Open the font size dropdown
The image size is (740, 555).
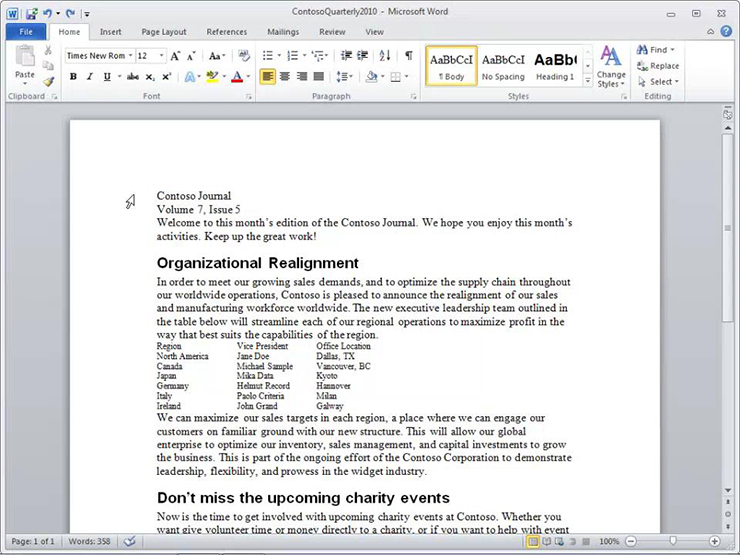161,56
